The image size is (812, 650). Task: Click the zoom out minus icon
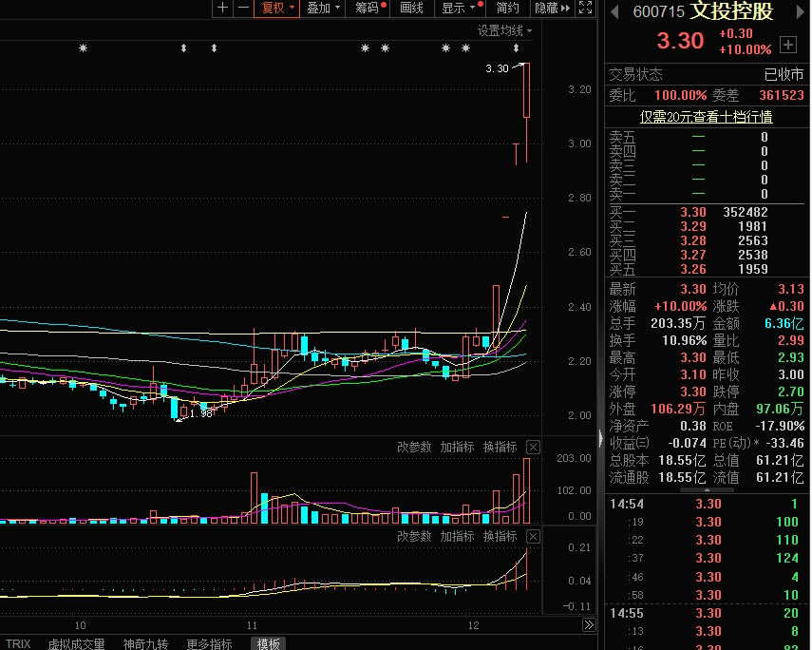pyautogui.click(x=243, y=9)
